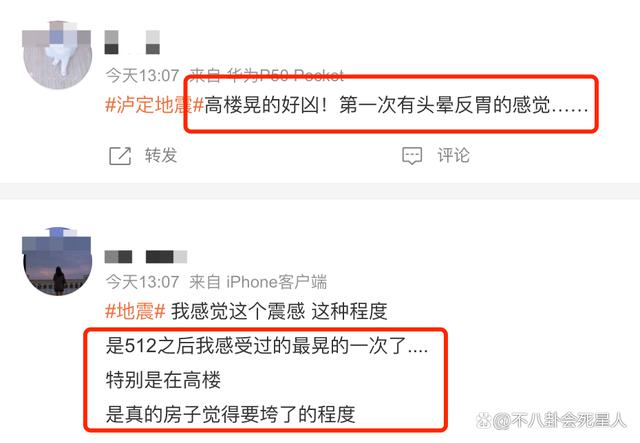Open the #泸定地震# hashtag

pos(155,105)
